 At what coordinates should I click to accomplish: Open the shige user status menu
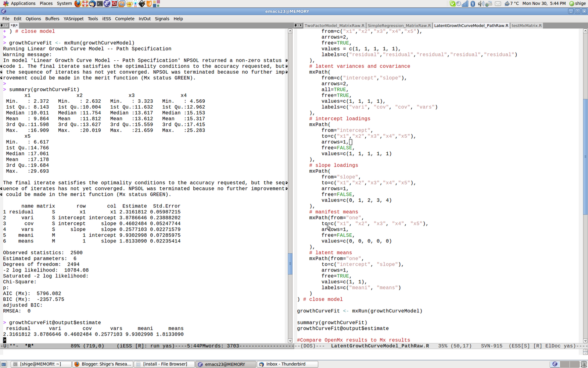tap(578, 4)
